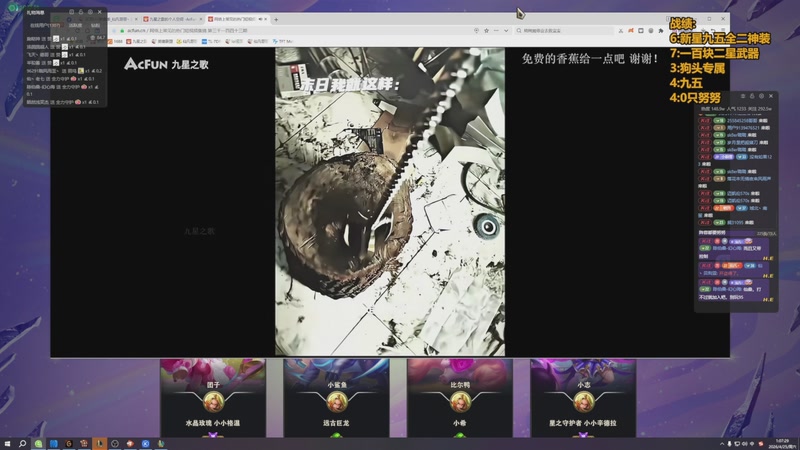This screenshot has width=800, height=450.
Task: Expand the address bar dropdown chevron
Action: [506, 31]
